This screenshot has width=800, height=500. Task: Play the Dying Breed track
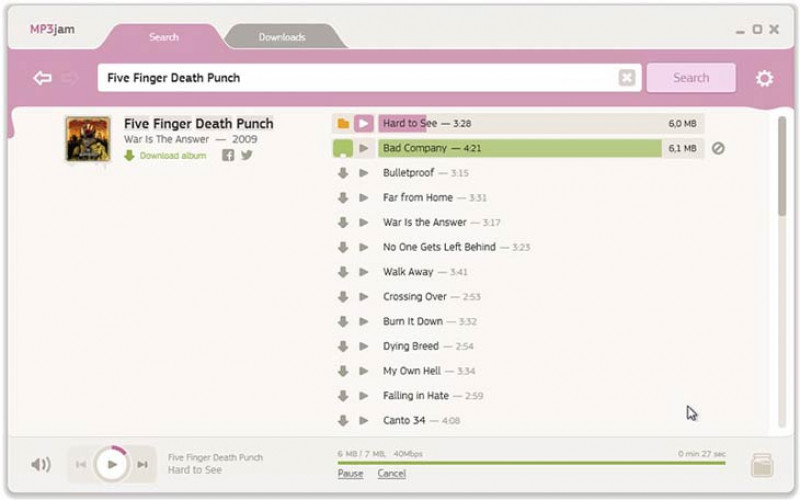364,346
